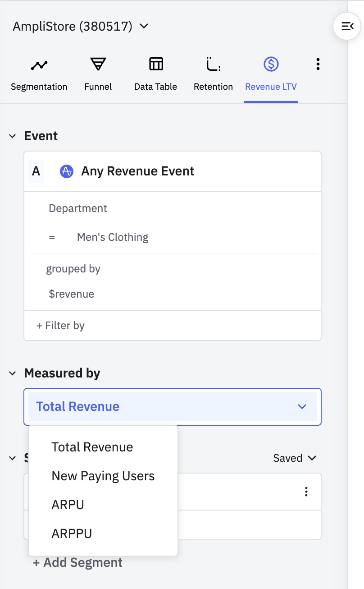364x589 pixels.
Task: Click + Filter by
Action: [60, 326]
